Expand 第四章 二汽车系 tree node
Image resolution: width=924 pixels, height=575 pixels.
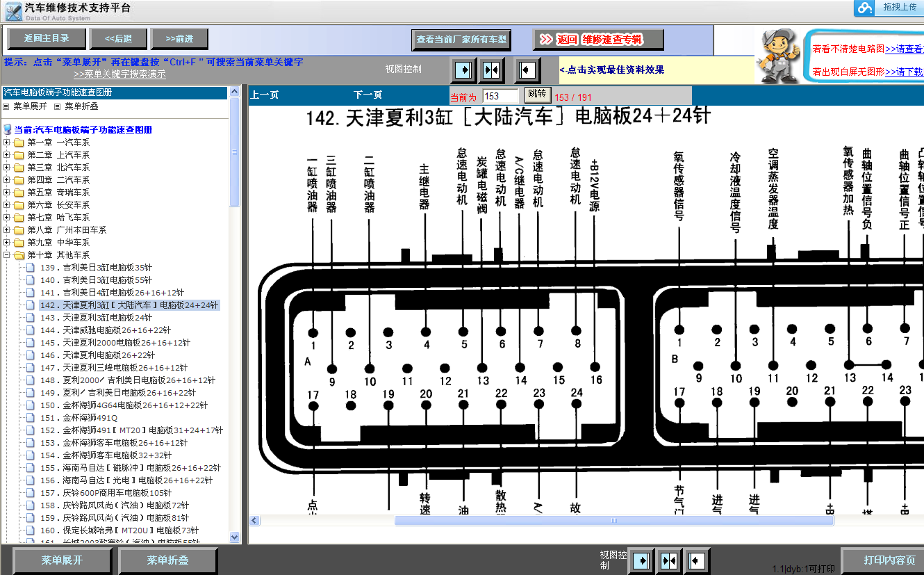point(7,180)
